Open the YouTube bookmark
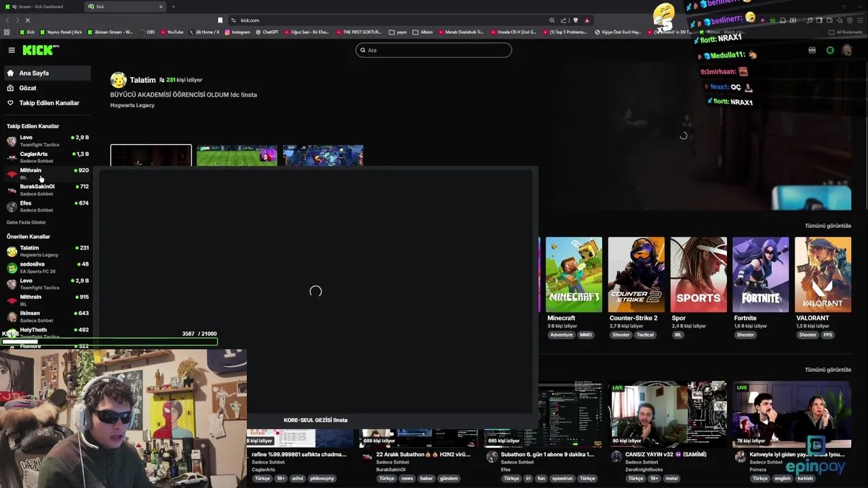The height and width of the screenshot is (488, 868). pyautogui.click(x=172, y=32)
